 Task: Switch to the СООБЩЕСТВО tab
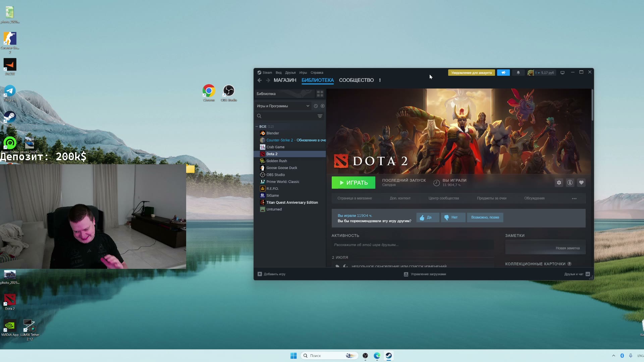(356, 80)
